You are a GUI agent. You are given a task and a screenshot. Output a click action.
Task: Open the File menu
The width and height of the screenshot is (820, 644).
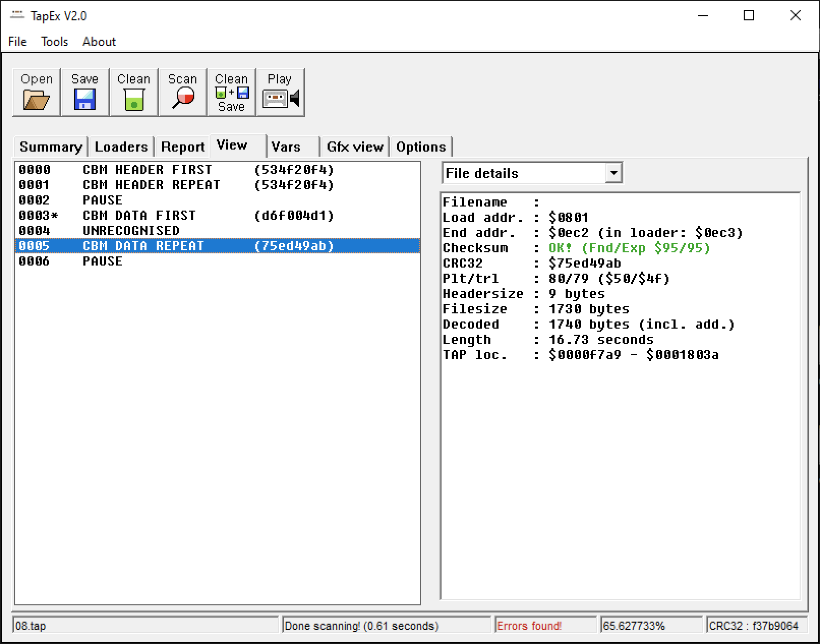[x=17, y=42]
